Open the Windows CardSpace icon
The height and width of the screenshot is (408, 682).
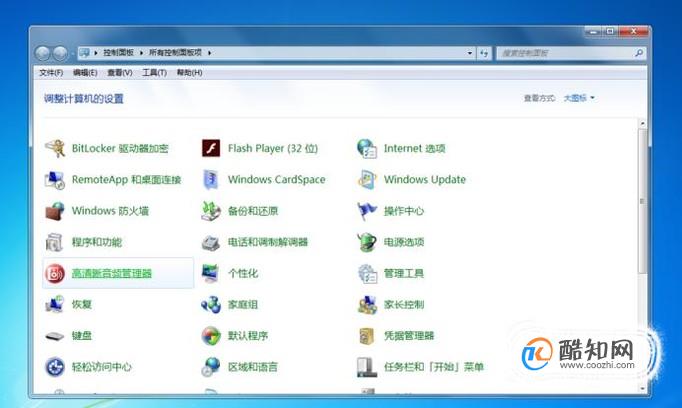coord(211,180)
